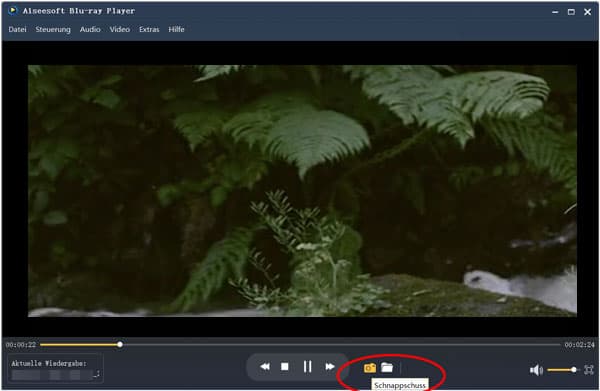Image resolution: width=600 pixels, height=391 pixels.
Task: Click the Aktuelle Wiedergabe info box
Action: pos(55,368)
